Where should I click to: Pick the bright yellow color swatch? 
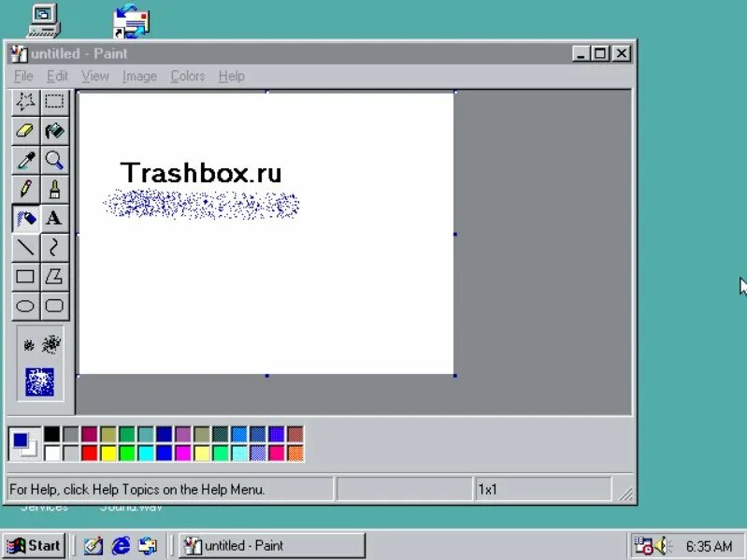click(108, 452)
